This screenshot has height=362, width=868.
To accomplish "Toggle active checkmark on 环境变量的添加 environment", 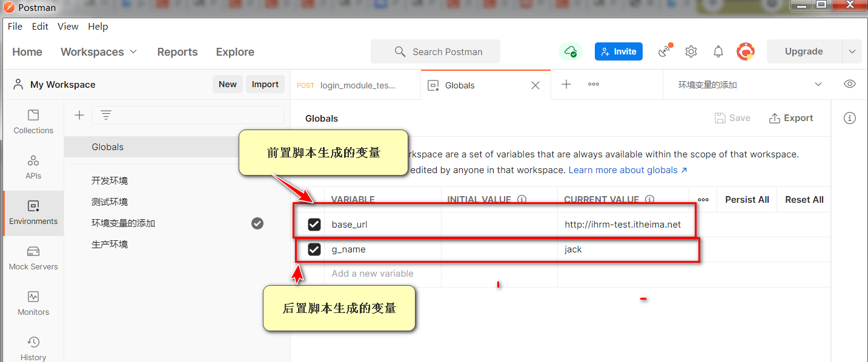I will tap(257, 223).
